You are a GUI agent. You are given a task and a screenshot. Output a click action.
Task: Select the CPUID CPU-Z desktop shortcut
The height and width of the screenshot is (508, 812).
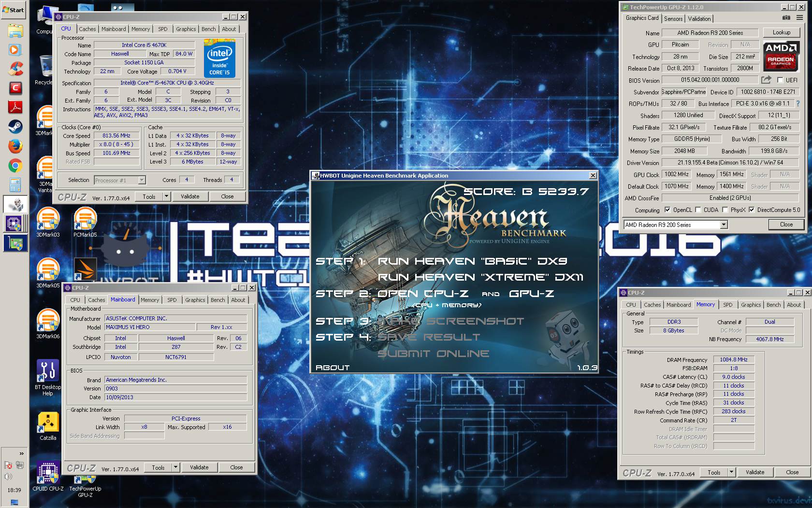click(48, 477)
